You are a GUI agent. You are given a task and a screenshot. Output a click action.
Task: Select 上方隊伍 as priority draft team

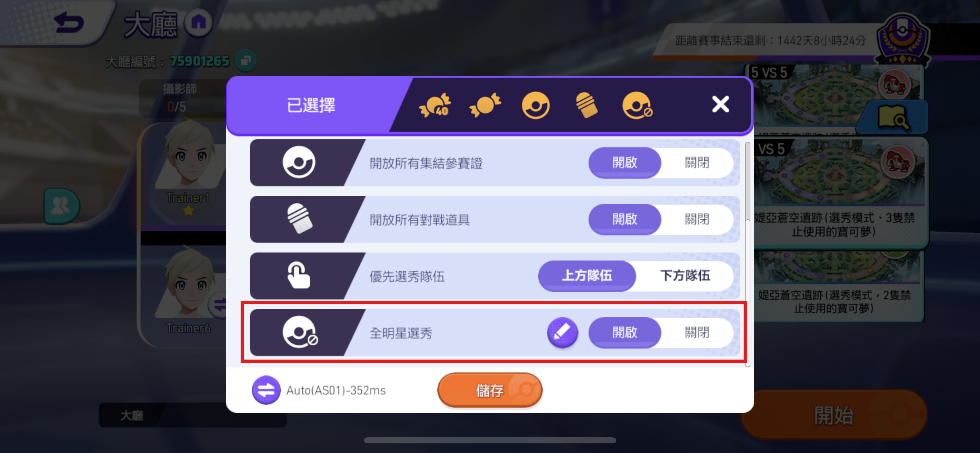click(x=587, y=276)
